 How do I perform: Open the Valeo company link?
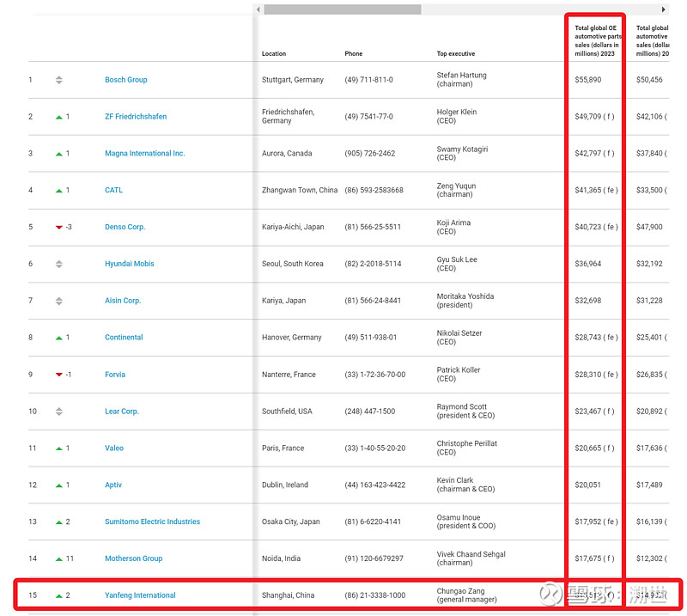tap(114, 448)
